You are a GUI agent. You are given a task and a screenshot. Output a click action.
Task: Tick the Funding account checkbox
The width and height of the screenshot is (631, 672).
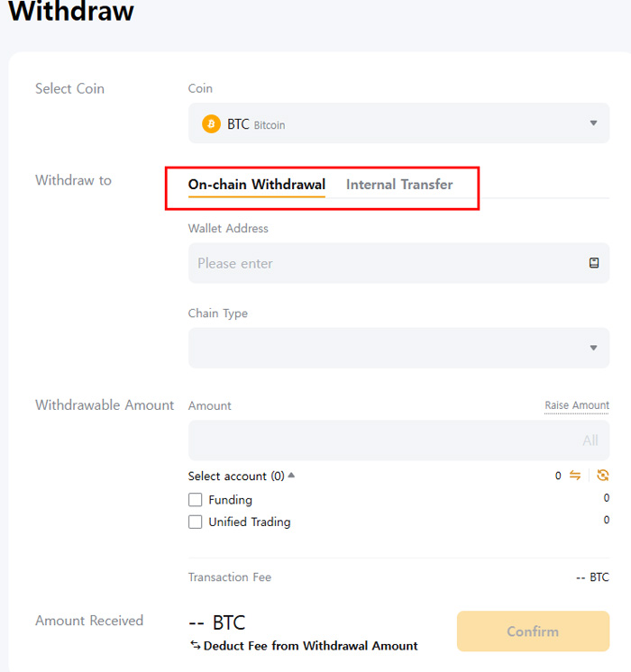point(195,500)
